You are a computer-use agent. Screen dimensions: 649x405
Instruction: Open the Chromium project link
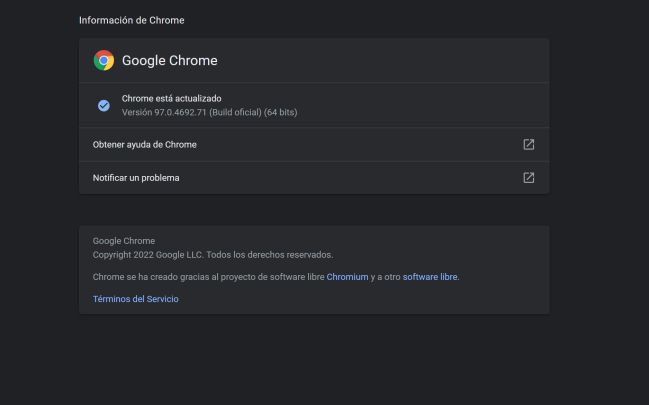(x=347, y=277)
